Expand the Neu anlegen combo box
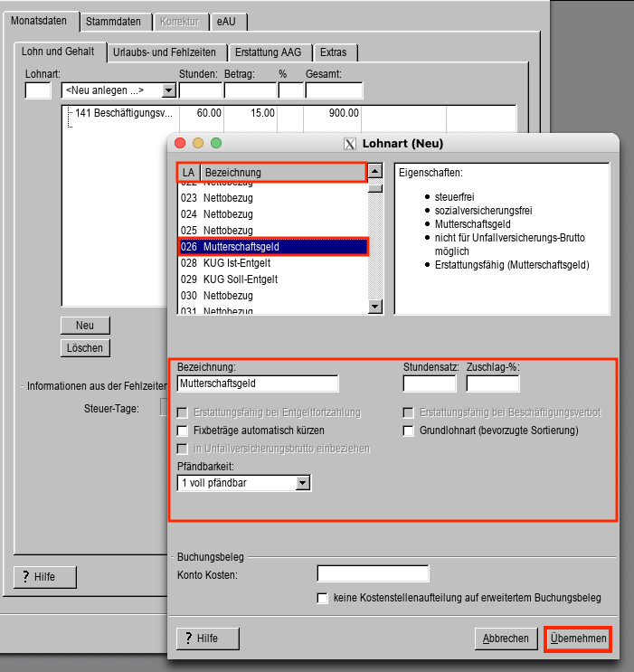Image resolution: width=634 pixels, height=672 pixels. coord(168,90)
